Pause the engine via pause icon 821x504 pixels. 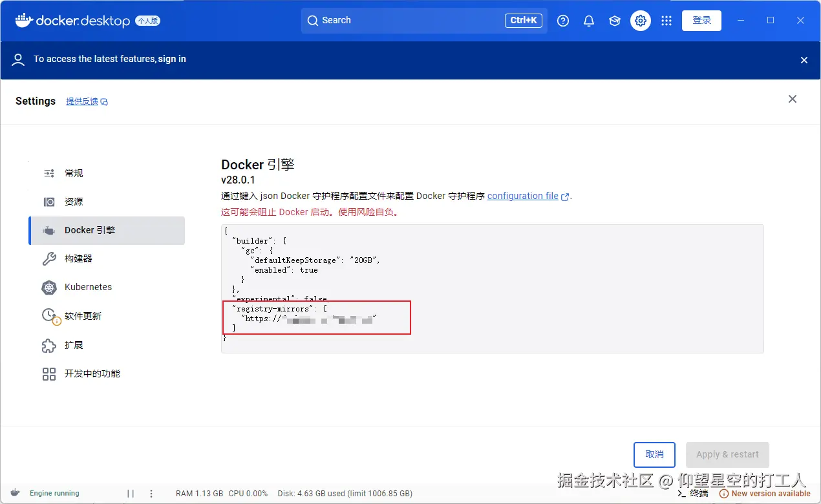tap(131, 494)
